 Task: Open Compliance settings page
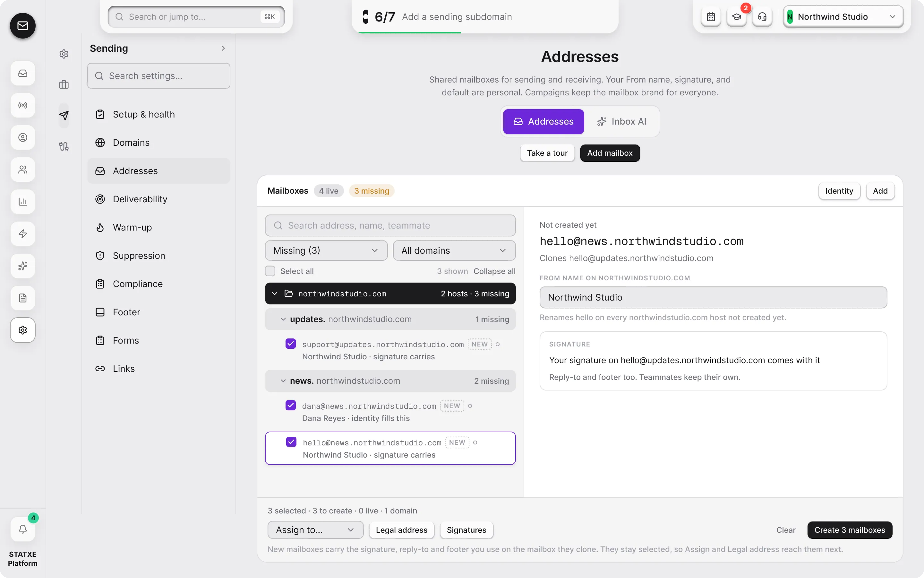click(x=159, y=284)
